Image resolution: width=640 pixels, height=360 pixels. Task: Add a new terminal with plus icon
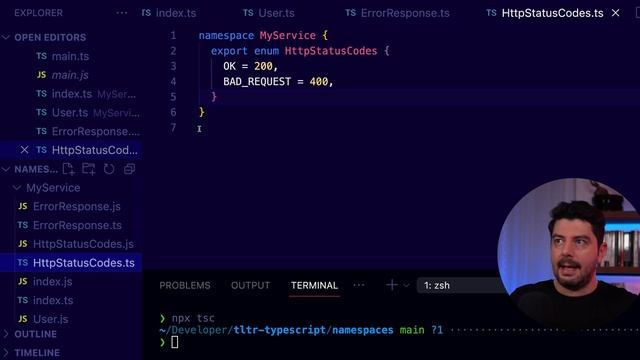click(392, 285)
